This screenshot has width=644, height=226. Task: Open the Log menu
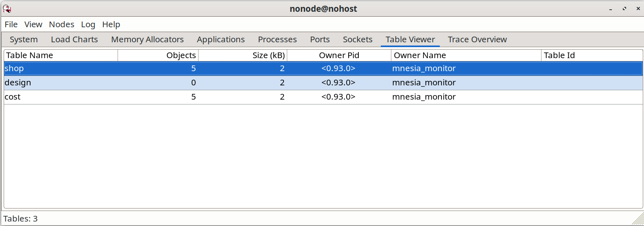[88, 24]
